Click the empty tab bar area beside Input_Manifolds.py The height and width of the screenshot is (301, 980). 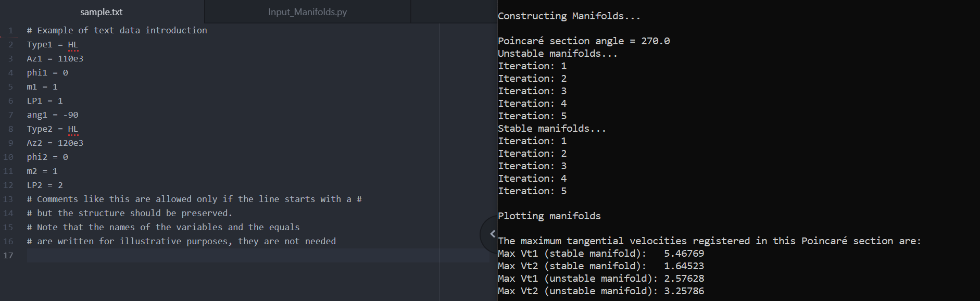pyautogui.click(x=454, y=11)
